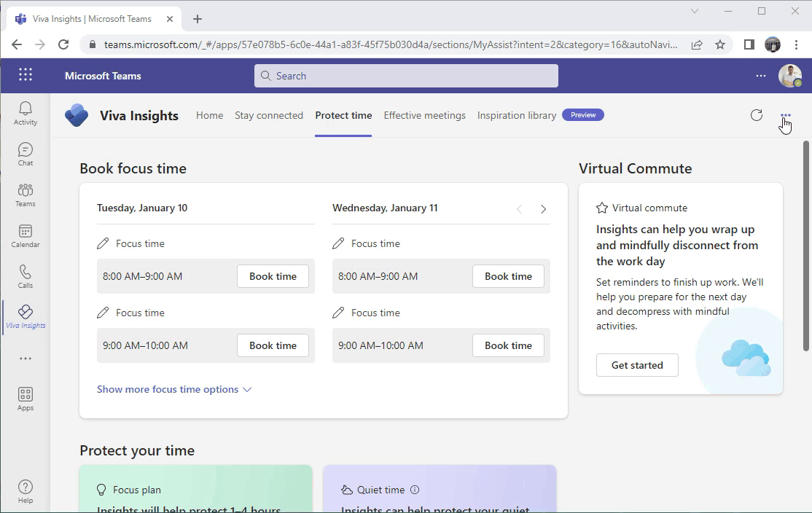Expand Show more focus time options
The image size is (812, 513).
(174, 389)
